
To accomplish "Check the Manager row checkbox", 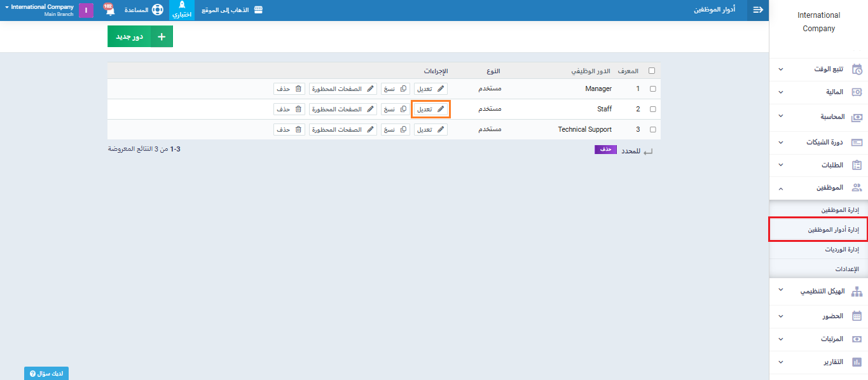I will coord(652,89).
